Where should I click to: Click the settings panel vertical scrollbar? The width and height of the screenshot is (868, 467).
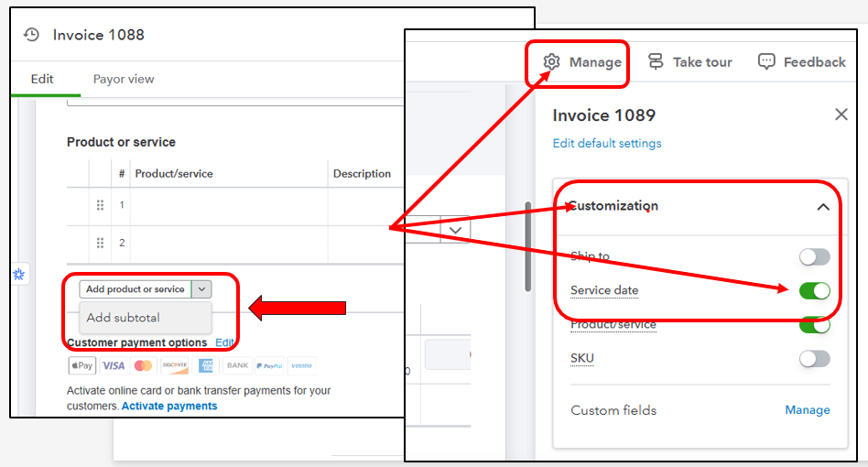[x=528, y=247]
